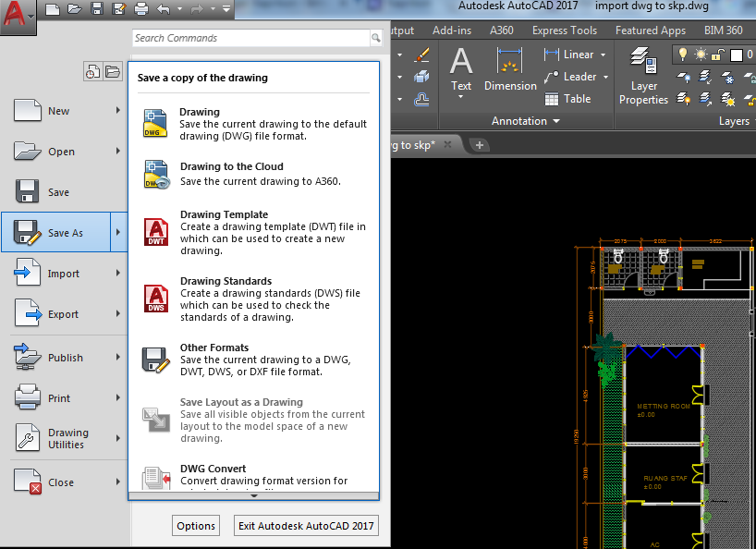Expand the New submenu arrow
Viewport: 756px width, 549px height.
(x=118, y=110)
